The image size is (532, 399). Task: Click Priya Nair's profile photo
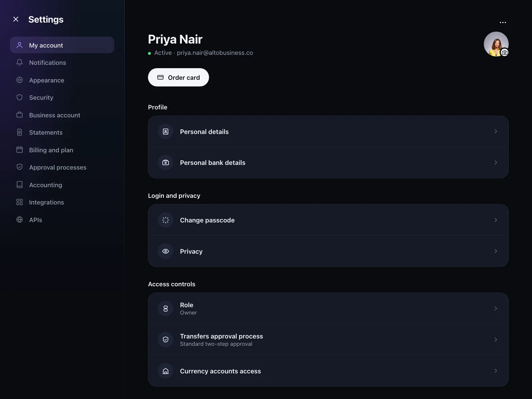(x=496, y=44)
